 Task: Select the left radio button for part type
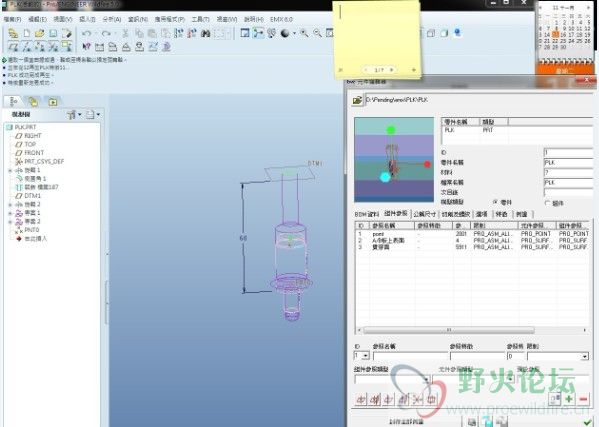(x=496, y=202)
